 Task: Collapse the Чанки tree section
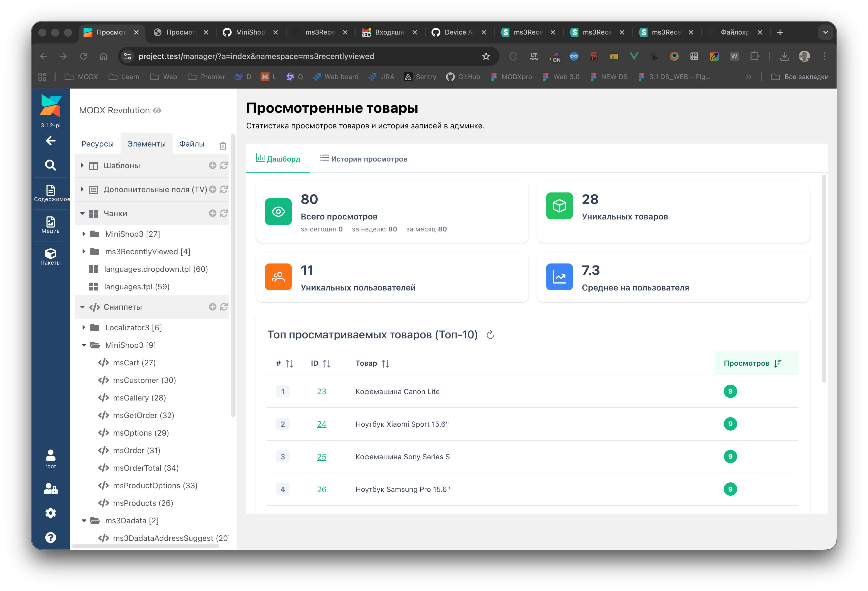tap(82, 214)
